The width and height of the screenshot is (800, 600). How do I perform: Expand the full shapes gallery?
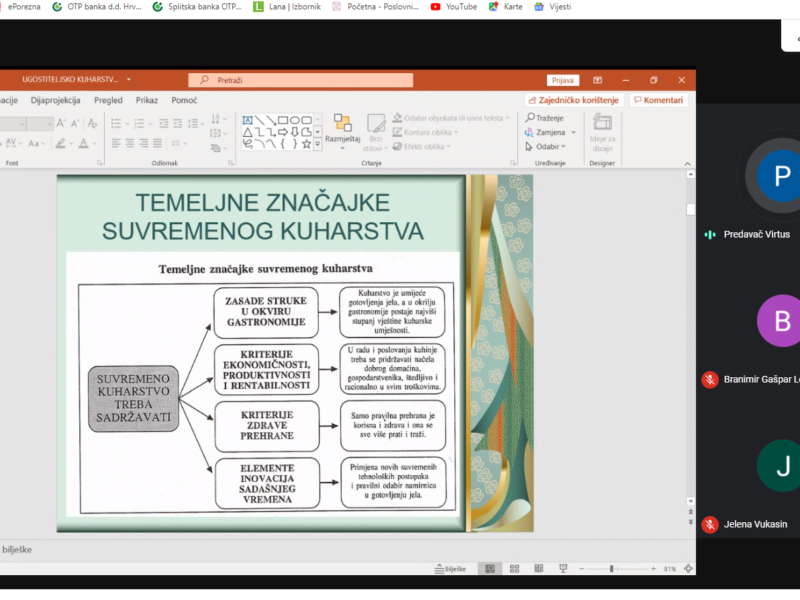coord(317,144)
